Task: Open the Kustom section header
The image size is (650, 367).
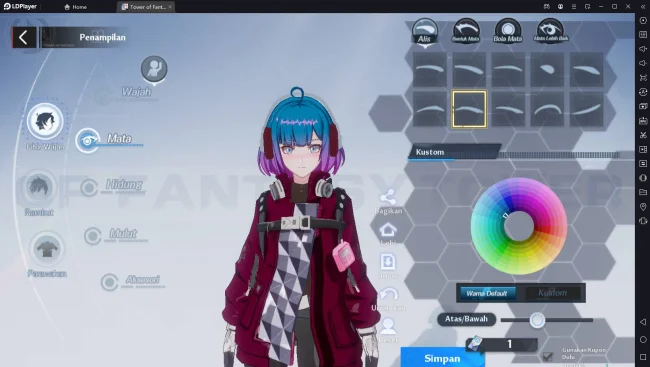Action: [x=455, y=152]
